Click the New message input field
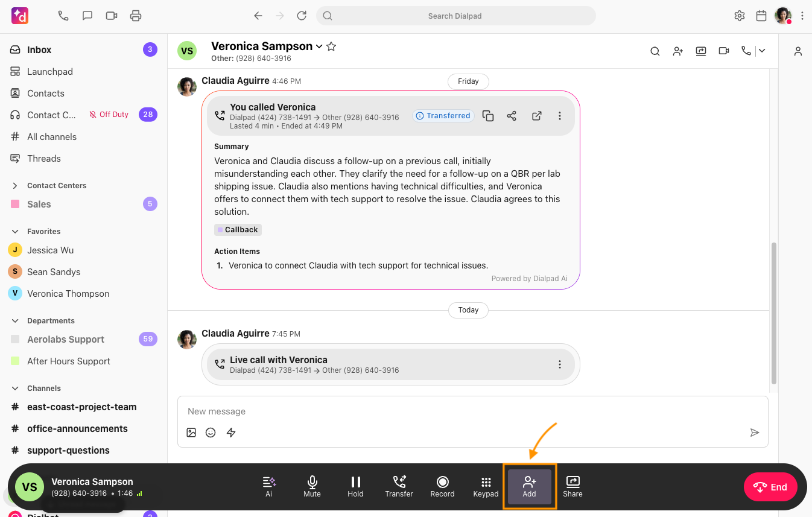 click(x=472, y=411)
